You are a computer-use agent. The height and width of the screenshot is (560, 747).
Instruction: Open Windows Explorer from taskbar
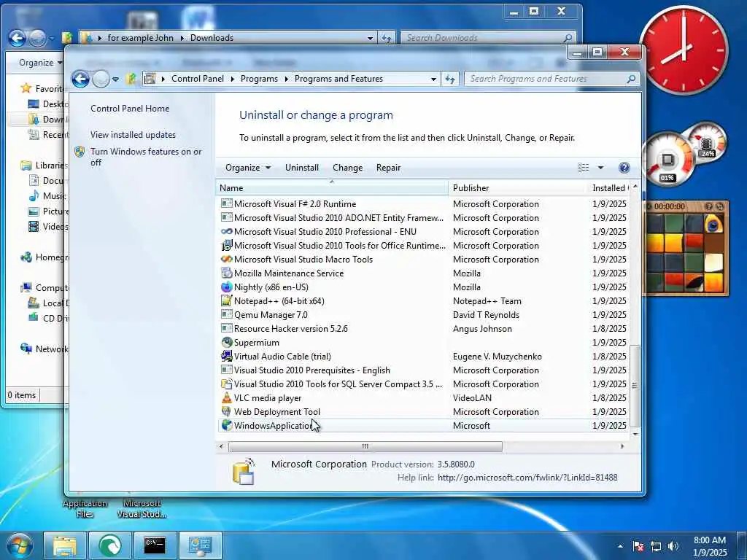pyautogui.click(x=65, y=545)
